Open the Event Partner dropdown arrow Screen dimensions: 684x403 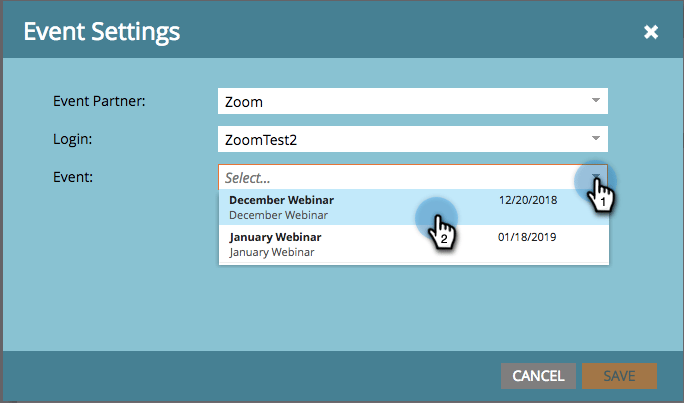(596, 101)
